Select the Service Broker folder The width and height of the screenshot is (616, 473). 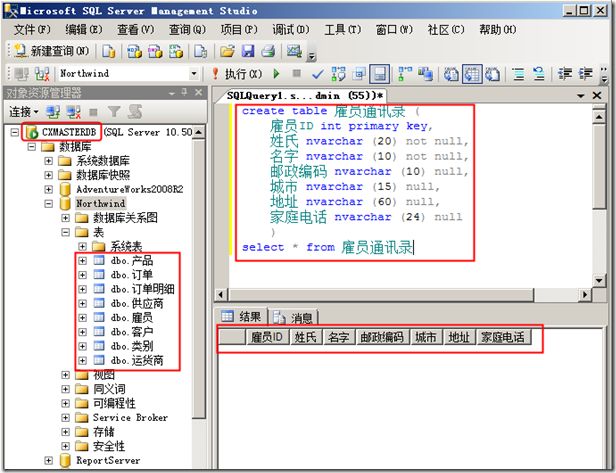pyautogui.click(x=130, y=418)
